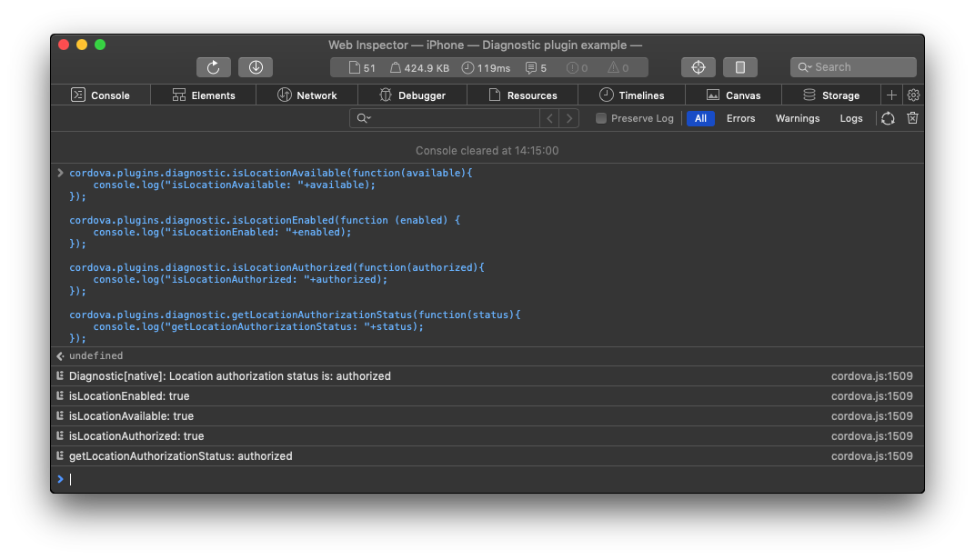The image size is (975, 560).
Task: Enable the Preserve Log checkbox
Action: [x=600, y=118]
